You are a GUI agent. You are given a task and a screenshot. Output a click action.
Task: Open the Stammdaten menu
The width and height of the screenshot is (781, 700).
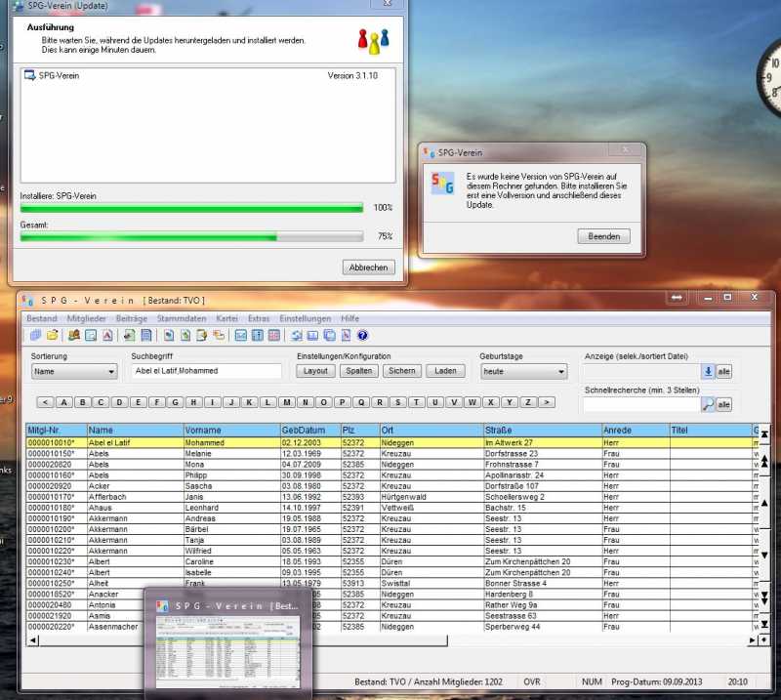tap(182, 319)
